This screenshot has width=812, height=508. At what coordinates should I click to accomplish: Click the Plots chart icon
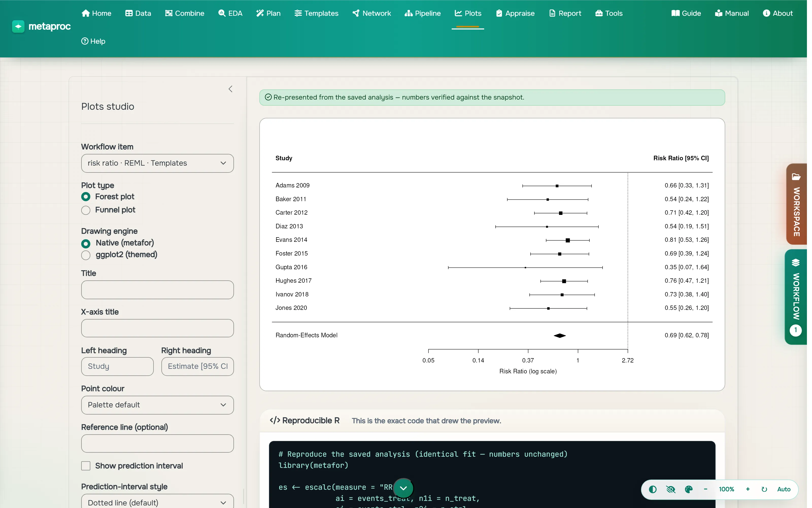click(x=458, y=13)
